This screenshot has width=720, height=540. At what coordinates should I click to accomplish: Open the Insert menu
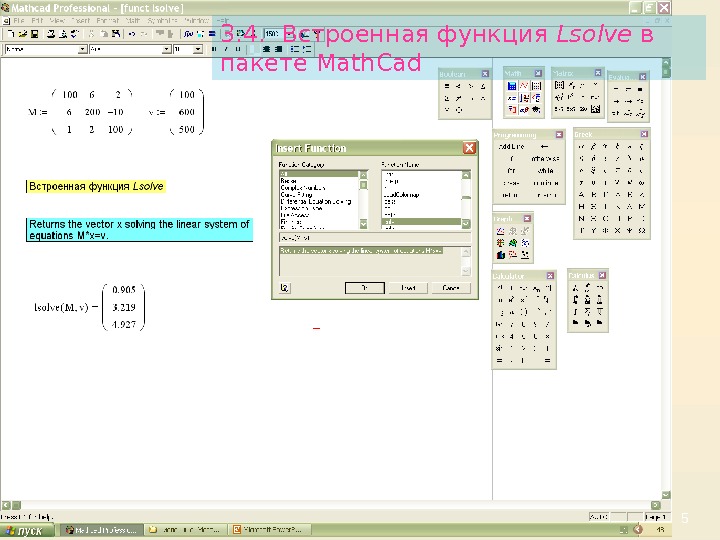coord(81,21)
